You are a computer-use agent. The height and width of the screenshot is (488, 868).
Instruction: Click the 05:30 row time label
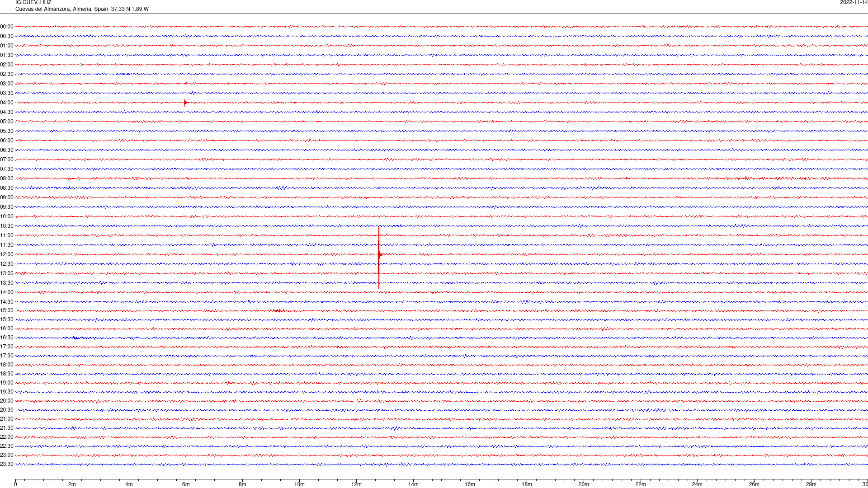7,131
